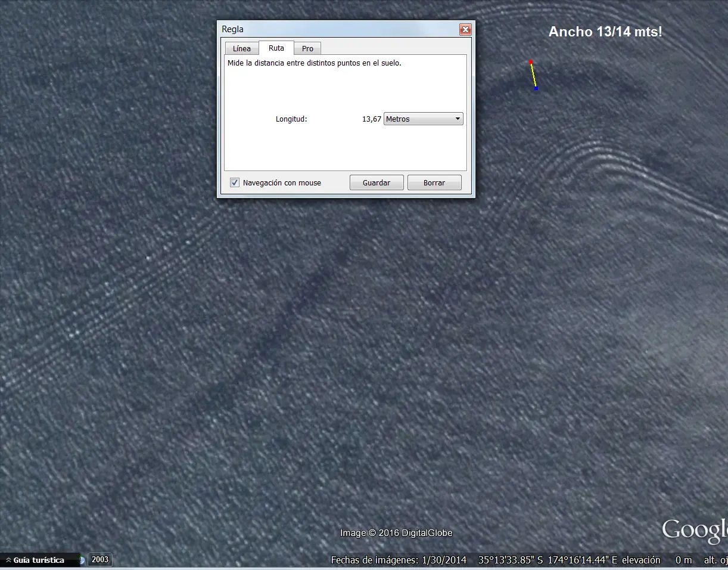
Task: Click the blue ruler end point
Action: [536, 88]
